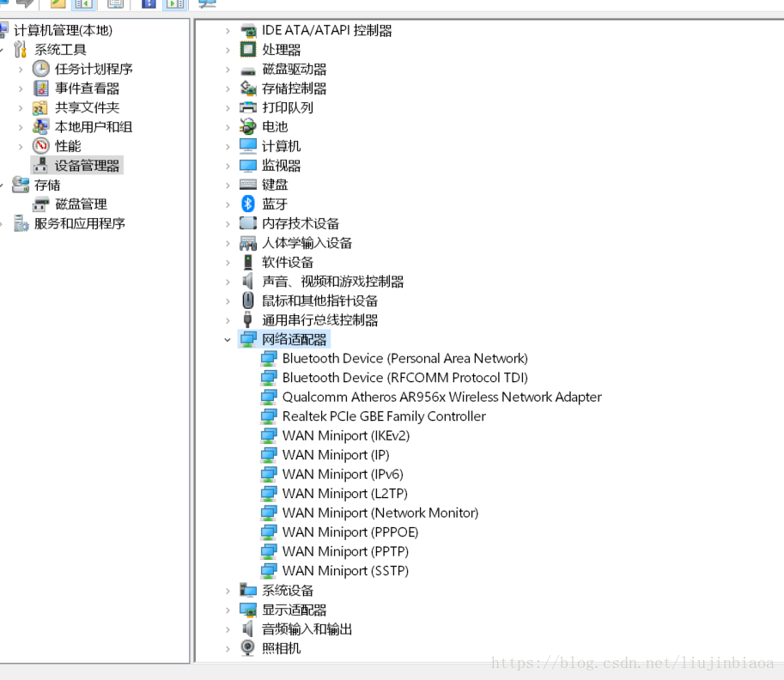Select WAN Miniport (IPv6)
784x680 pixels.
point(343,474)
